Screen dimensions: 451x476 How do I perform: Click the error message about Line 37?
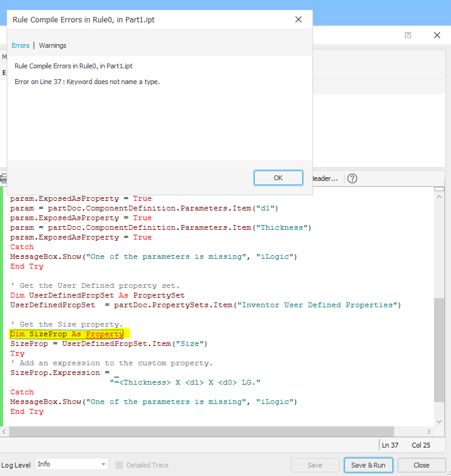pos(87,82)
